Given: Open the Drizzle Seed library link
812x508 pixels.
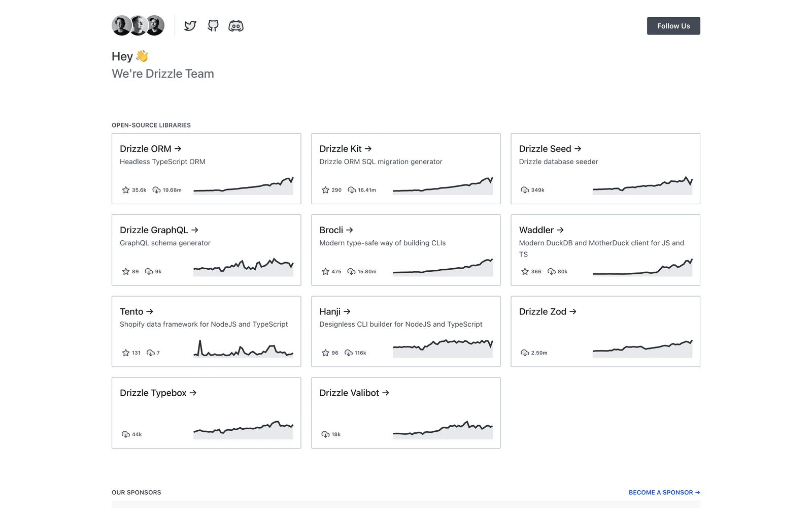Looking at the screenshot, I should (x=550, y=149).
